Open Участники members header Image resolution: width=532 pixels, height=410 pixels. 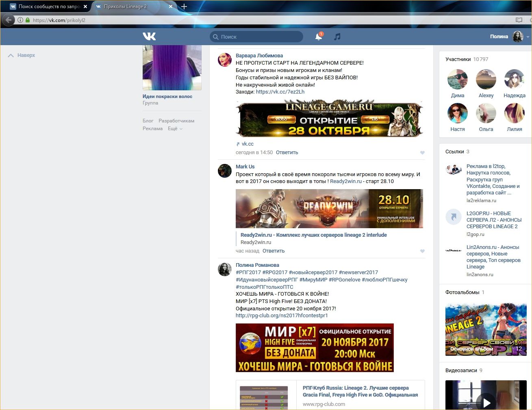[467, 59]
